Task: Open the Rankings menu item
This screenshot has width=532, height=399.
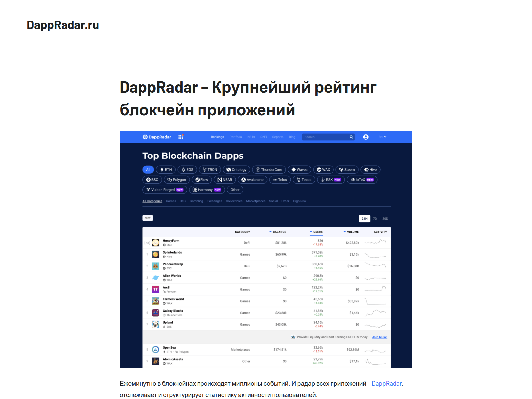Action: 217,137
